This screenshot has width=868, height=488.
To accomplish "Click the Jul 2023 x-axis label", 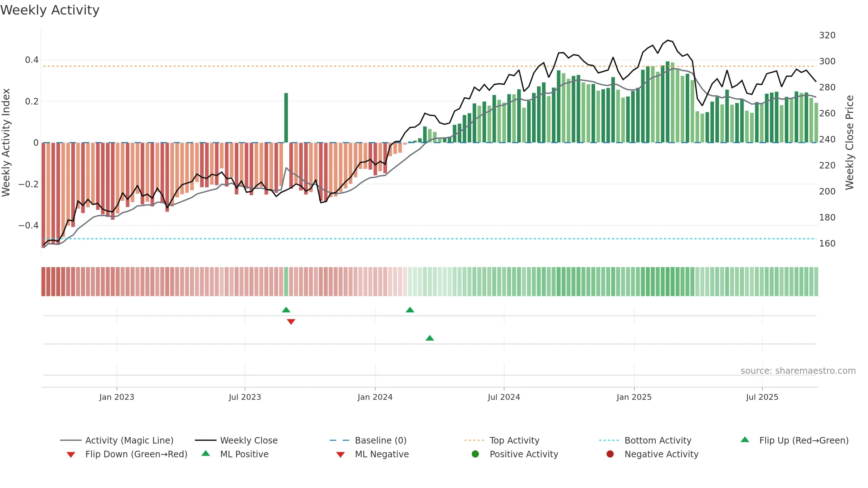I will click(245, 397).
